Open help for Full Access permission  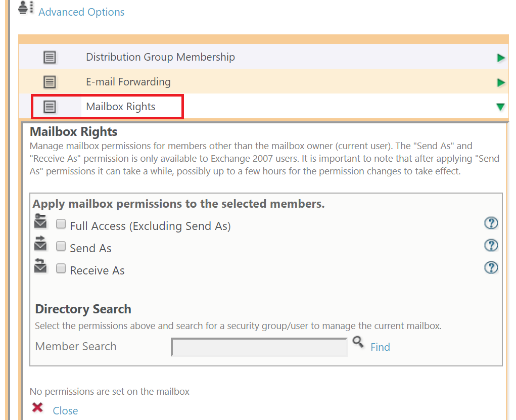[x=491, y=223]
